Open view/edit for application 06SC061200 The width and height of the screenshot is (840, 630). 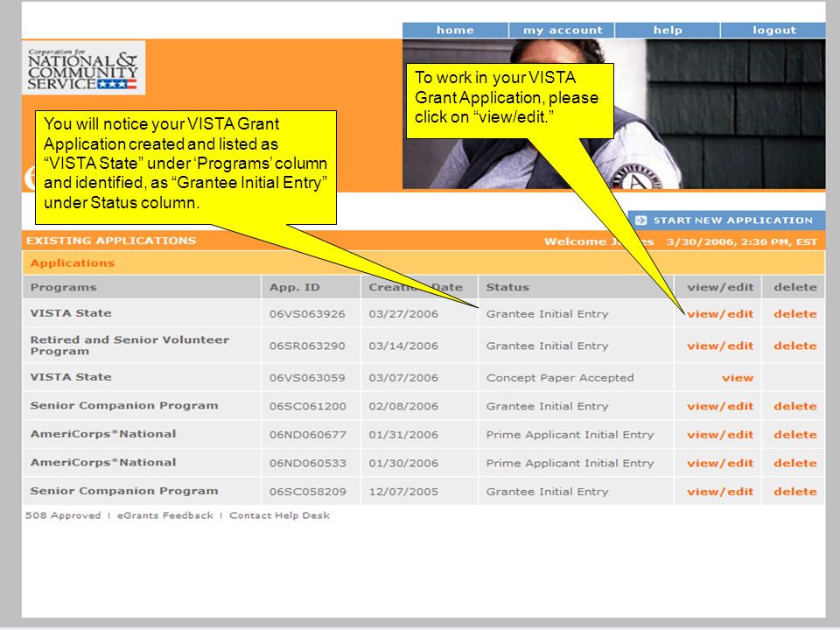click(720, 406)
